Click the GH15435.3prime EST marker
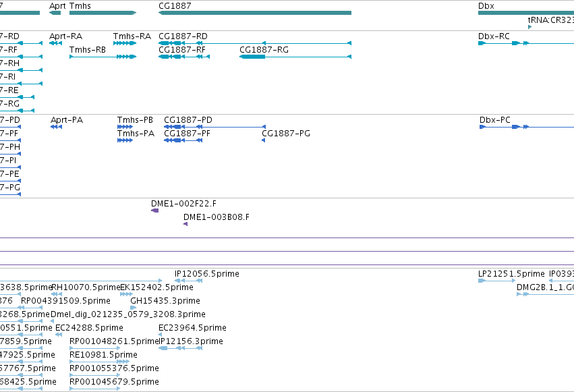The image size is (574, 392). 134,308
